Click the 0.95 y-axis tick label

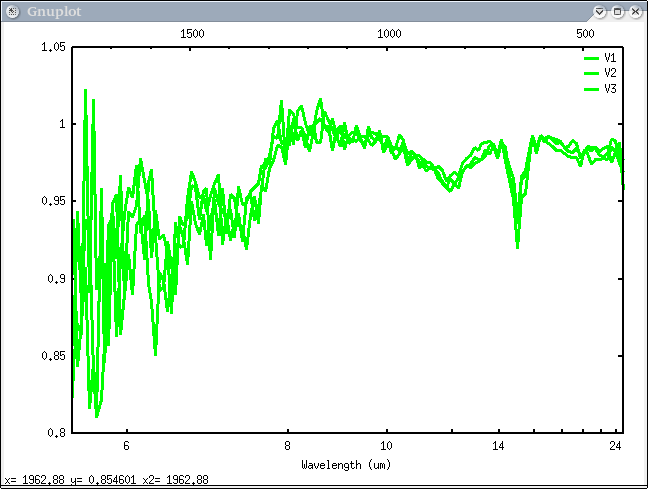tap(53, 201)
